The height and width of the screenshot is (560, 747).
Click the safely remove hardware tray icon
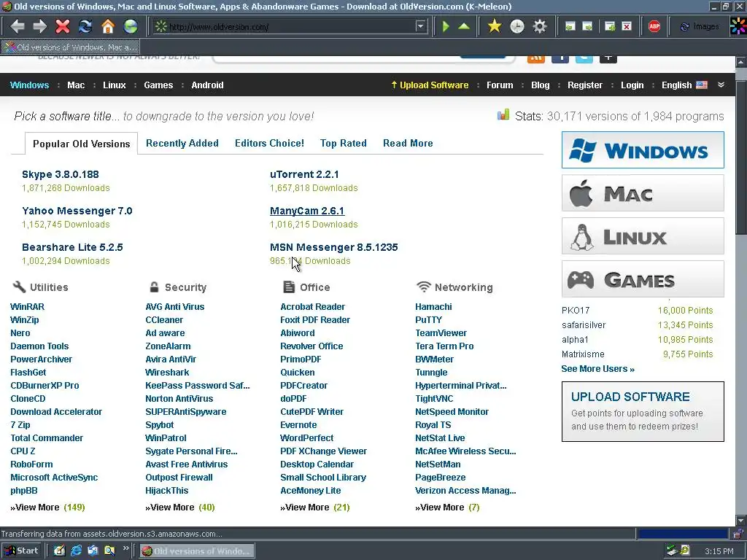pos(672,551)
